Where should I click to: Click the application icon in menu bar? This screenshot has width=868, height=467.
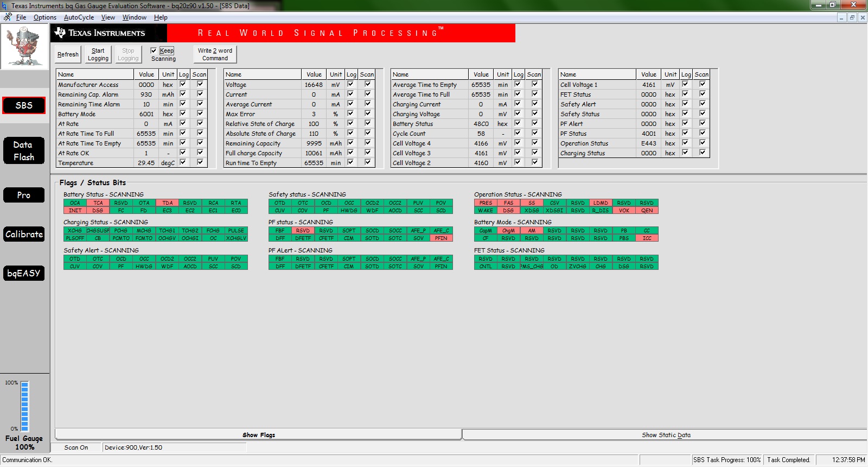[x=8, y=17]
